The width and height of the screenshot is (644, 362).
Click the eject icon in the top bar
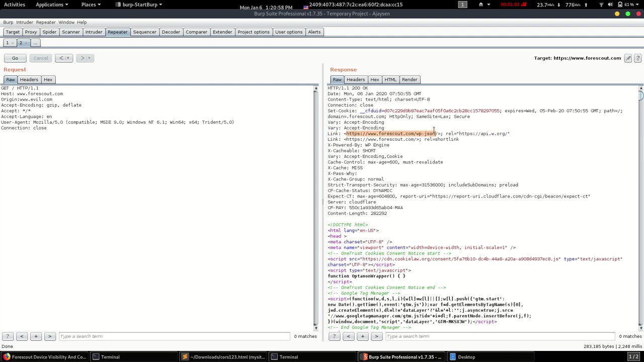point(480,5)
